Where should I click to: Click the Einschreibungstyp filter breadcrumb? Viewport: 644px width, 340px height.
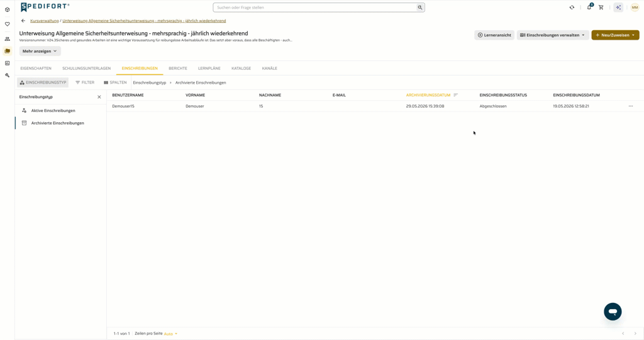[x=150, y=82]
